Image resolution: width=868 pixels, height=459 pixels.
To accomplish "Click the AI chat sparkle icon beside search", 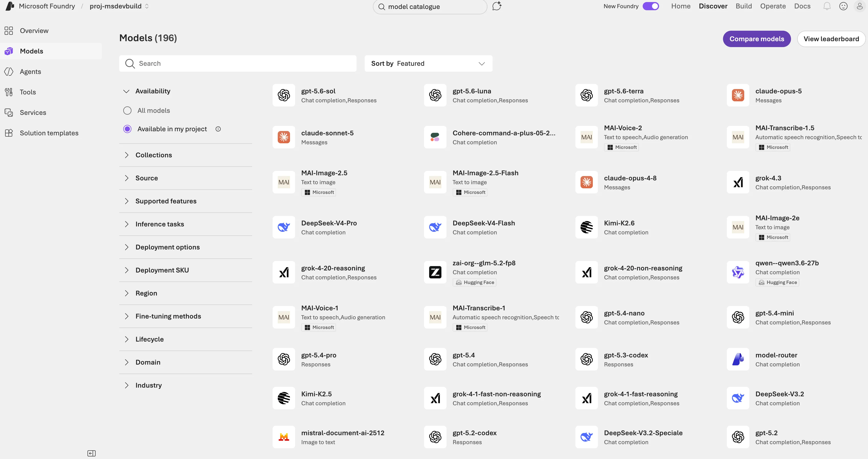I will [x=497, y=6].
